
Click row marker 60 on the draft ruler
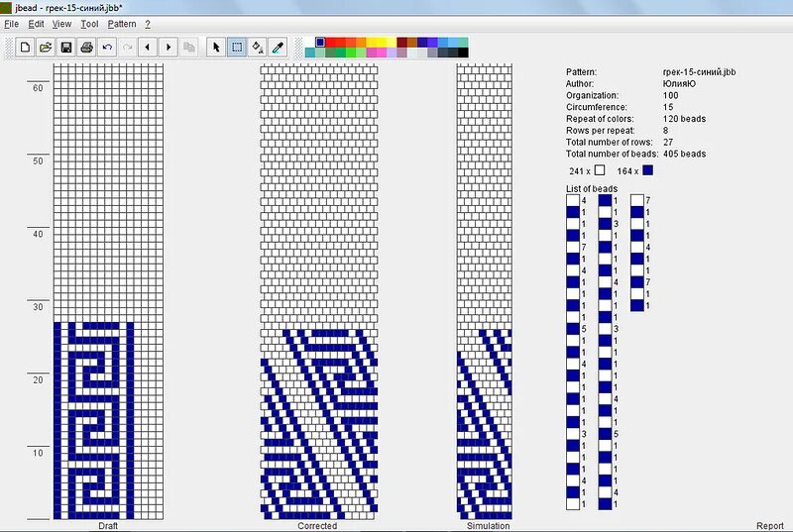(x=38, y=88)
